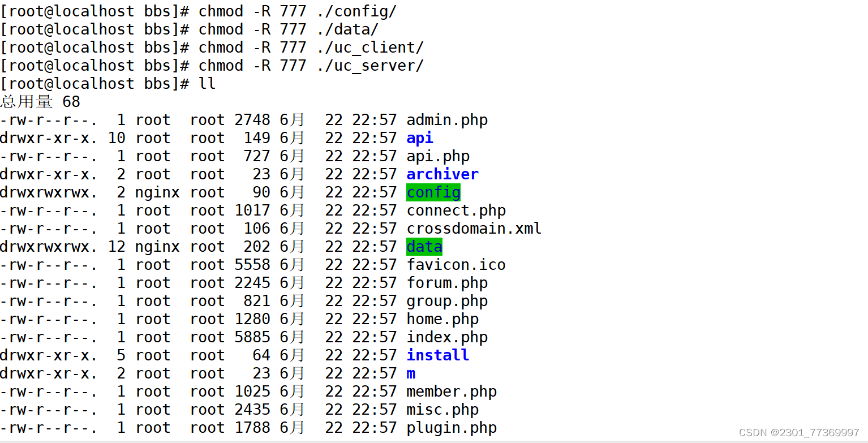Select the index.php file name
The height and width of the screenshot is (443, 868).
coord(447,337)
